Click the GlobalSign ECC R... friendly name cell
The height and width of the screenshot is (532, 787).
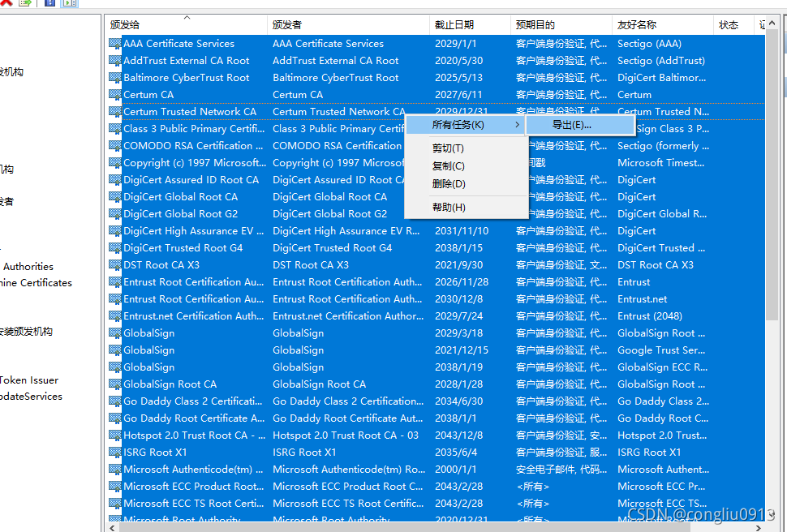(x=662, y=367)
